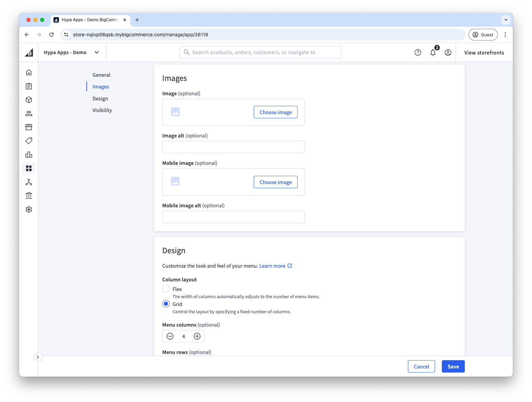The width and height of the screenshot is (532, 402).
Task: Choose image for the Image field
Action: (x=276, y=112)
